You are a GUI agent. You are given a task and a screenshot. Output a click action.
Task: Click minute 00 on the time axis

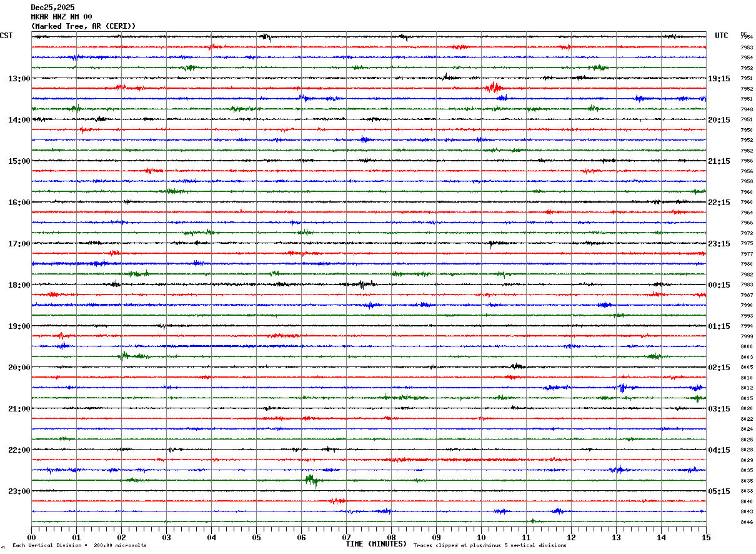tap(31, 537)
